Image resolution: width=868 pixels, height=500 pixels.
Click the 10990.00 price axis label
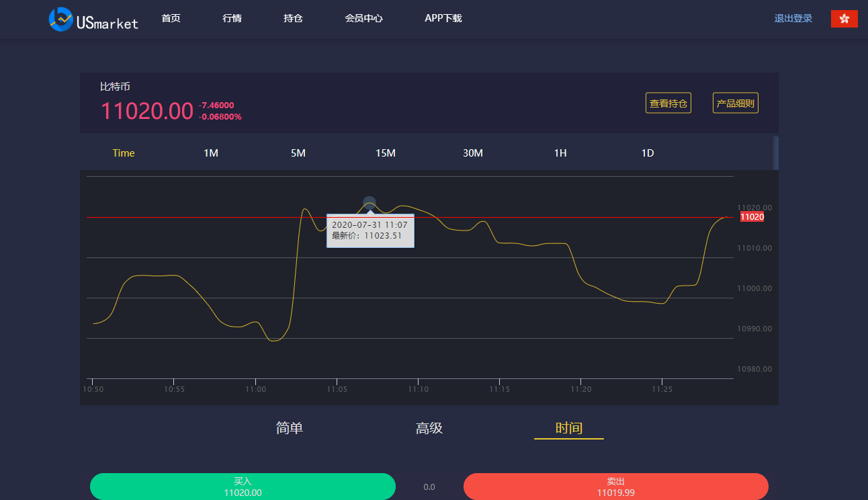[754, 329]
